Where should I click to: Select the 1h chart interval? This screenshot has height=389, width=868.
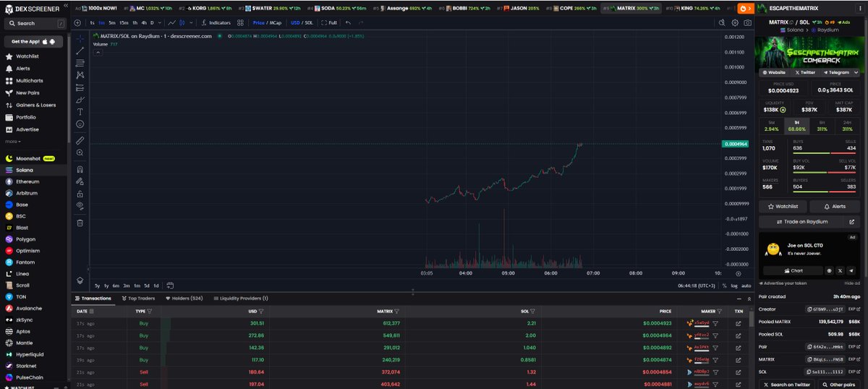pos(135,22)
